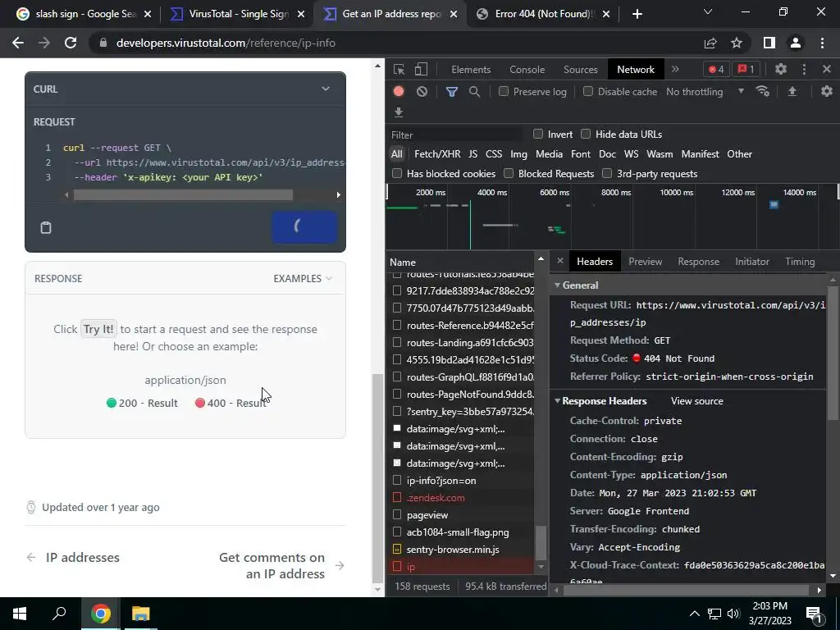Click View source link
The width and height of the screenshot is (840, 630).
[x=697, y=400]
